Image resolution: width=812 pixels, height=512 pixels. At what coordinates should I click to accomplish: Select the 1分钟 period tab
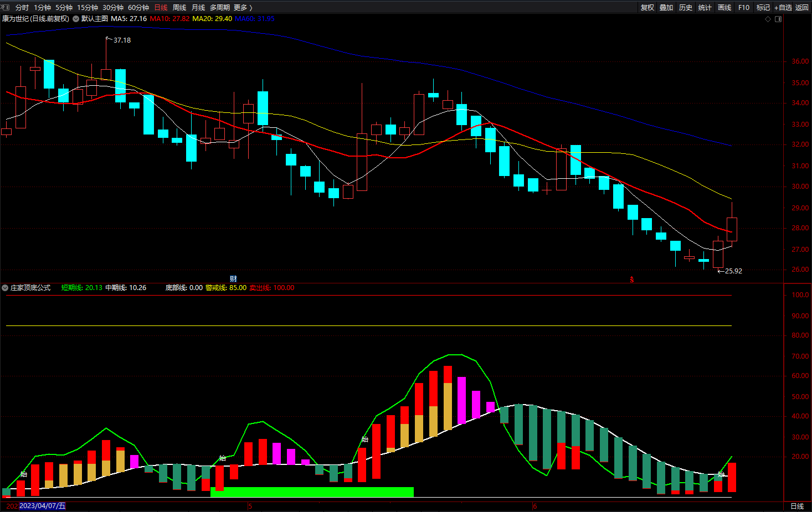[x=42, y=7]
